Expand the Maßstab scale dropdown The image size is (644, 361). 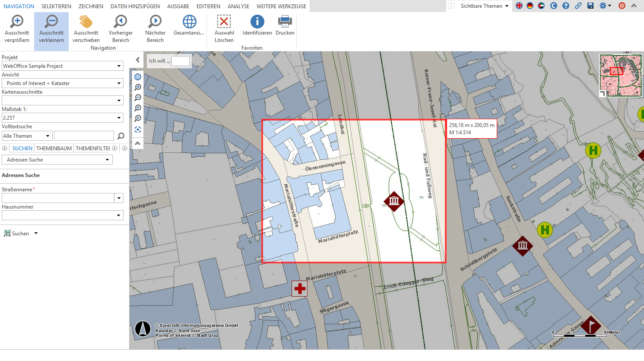pos(119,118)
